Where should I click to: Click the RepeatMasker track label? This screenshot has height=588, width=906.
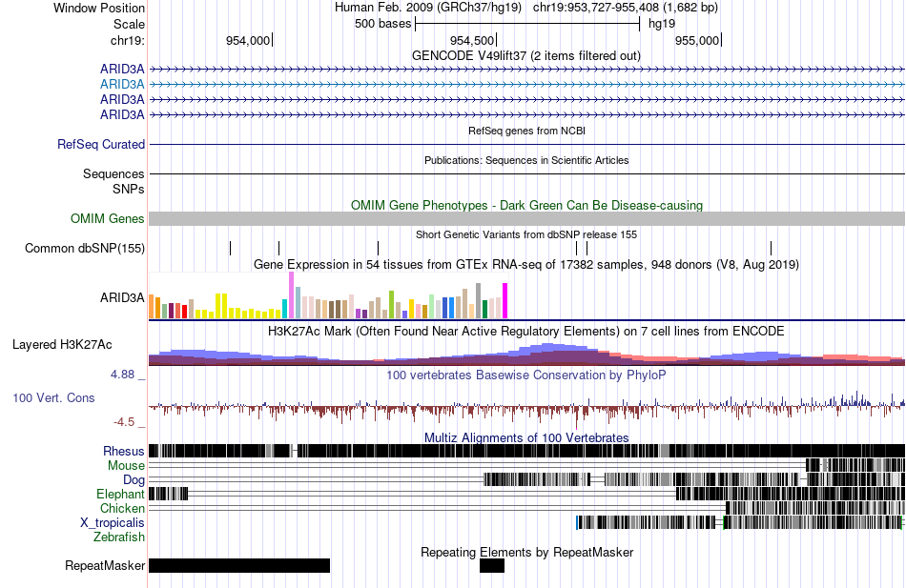pyautogui.click(x=105, y=566)
